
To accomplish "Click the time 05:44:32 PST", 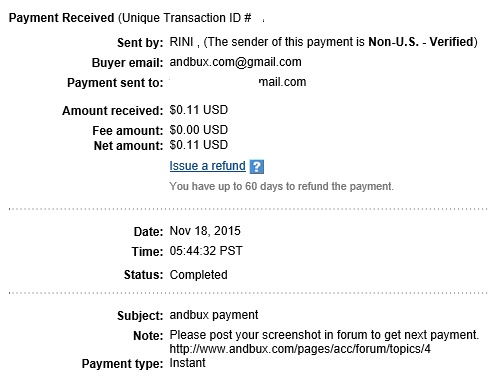I will (206, 251).
